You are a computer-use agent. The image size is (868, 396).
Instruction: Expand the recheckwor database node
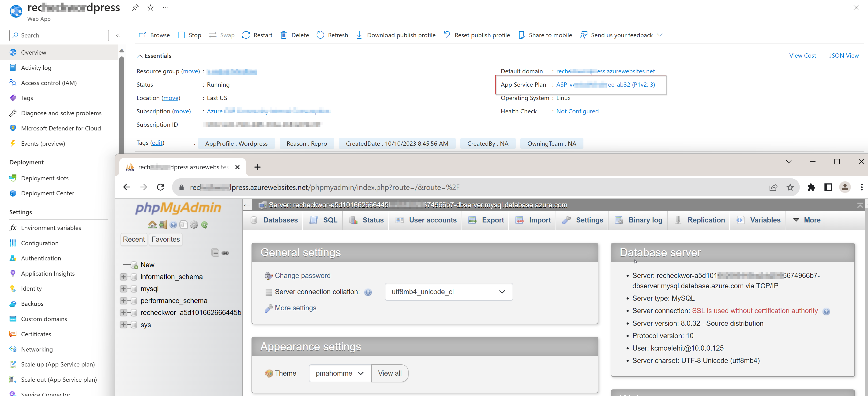[123, 313]
